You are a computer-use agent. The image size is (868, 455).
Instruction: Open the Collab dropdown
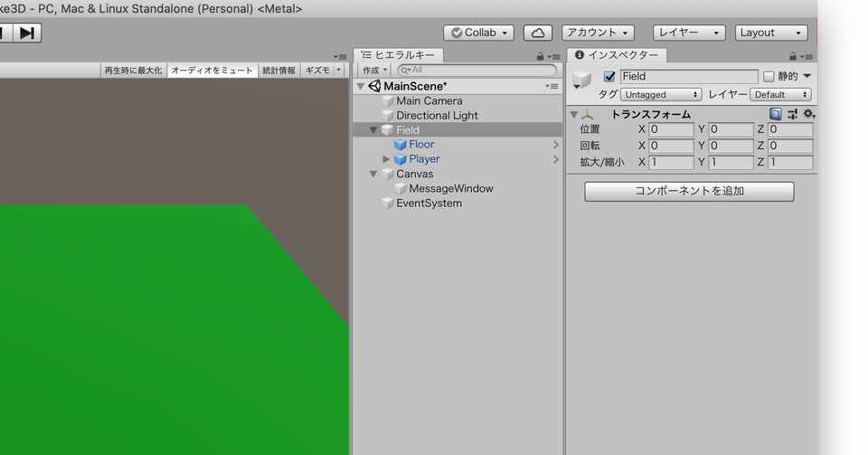click(x=479, y=33)
